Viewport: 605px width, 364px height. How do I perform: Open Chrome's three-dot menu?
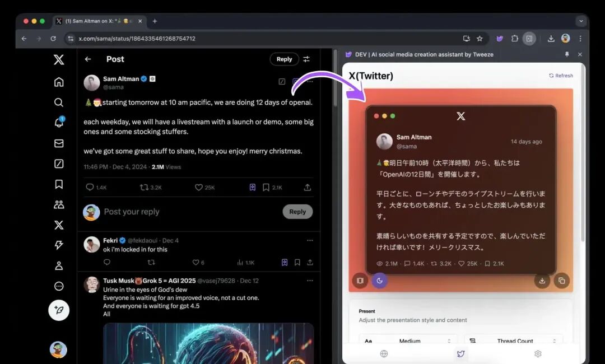[x=580, y=39]
